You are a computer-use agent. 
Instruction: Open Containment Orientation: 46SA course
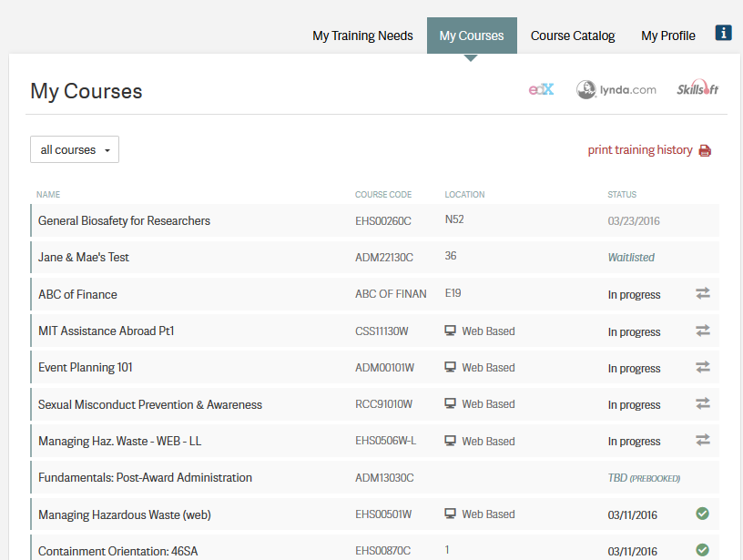118,551
